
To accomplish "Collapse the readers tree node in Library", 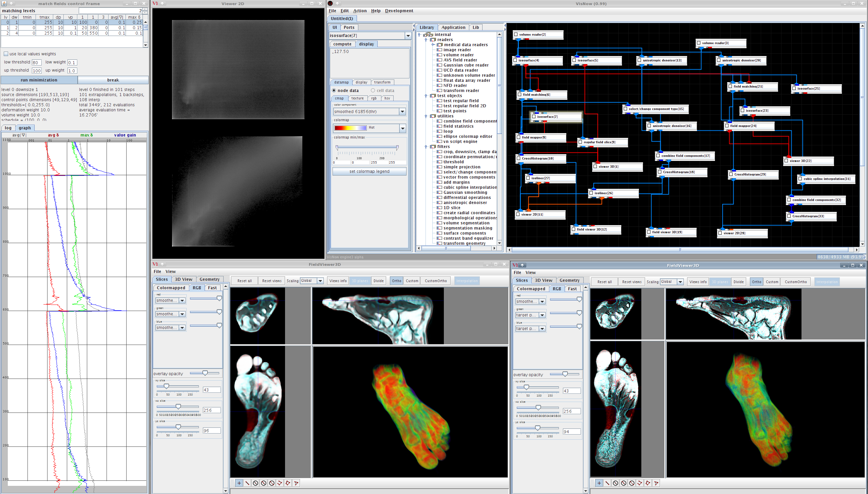I will [x=426, y=40].
